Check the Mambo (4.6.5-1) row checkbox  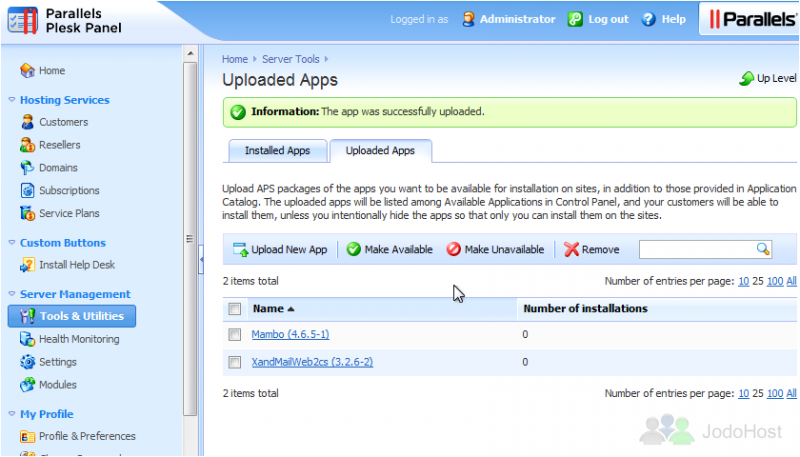235,335
